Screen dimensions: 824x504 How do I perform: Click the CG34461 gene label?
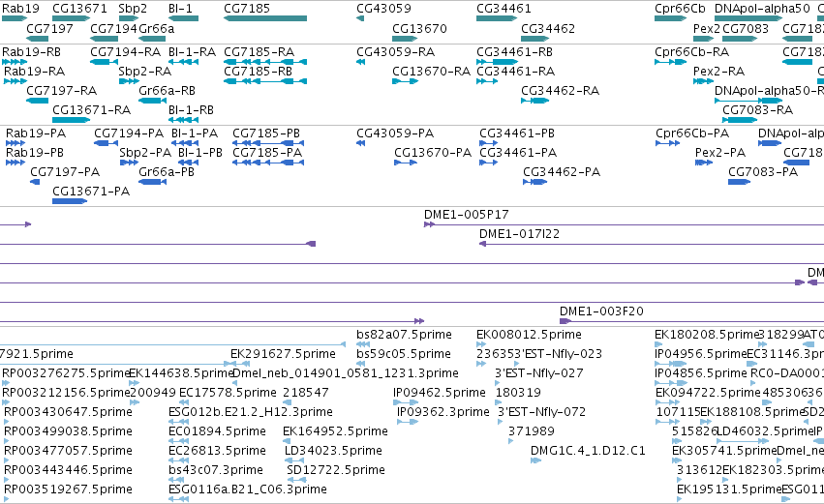pyautogui.click(x=504, y=9)
